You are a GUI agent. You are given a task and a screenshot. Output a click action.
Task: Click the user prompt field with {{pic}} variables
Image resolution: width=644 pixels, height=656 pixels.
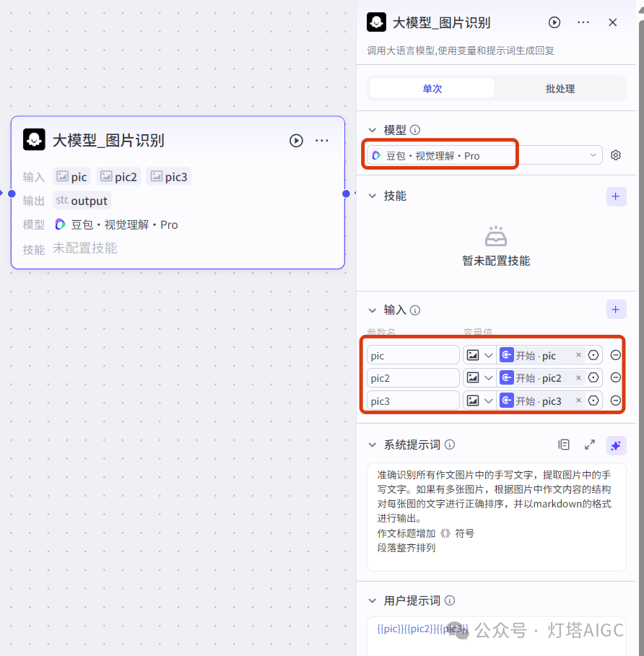[496, 636]
